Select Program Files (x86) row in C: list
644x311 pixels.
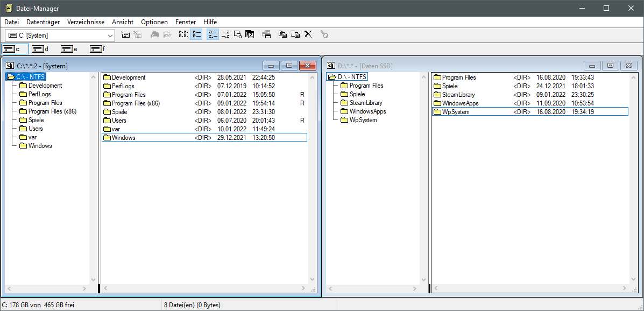pyautogui.click(x=204, y=103)
